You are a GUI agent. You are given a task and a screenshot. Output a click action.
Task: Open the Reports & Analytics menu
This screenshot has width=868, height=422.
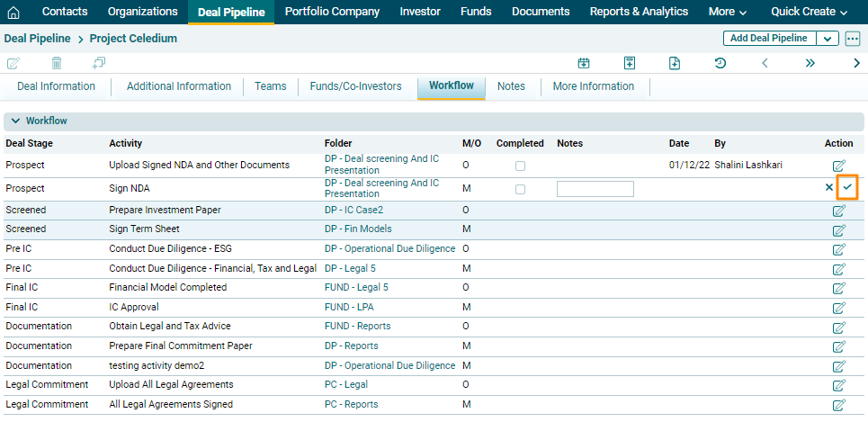pyautogui.click(x=639, y=12)
